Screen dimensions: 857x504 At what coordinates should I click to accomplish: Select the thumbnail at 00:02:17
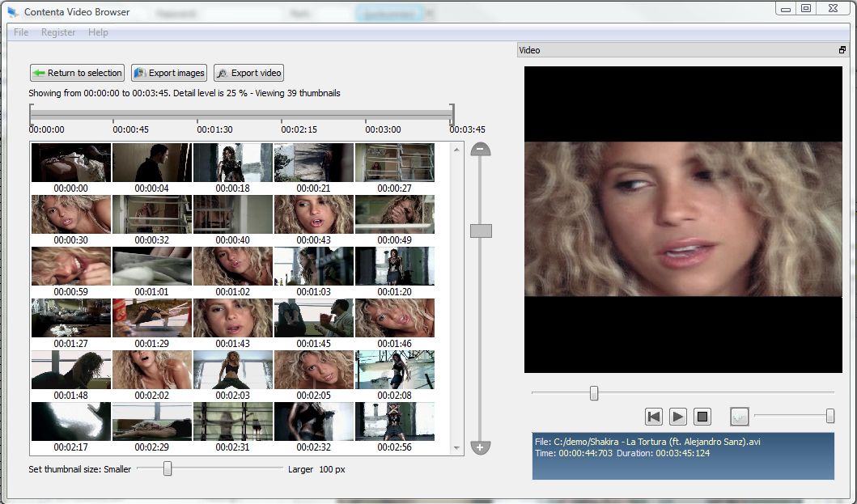[71, 421]
